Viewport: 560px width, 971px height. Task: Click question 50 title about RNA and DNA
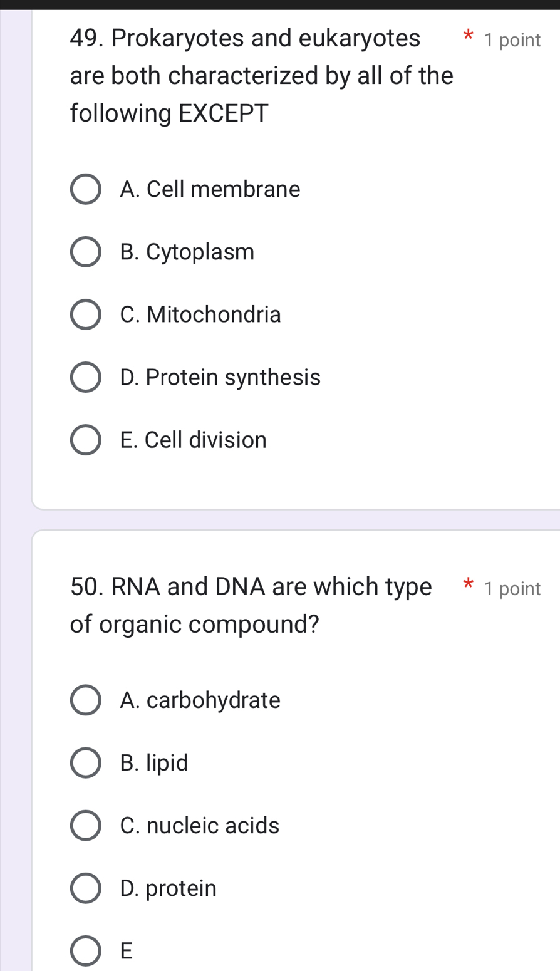tap(251, 605)
